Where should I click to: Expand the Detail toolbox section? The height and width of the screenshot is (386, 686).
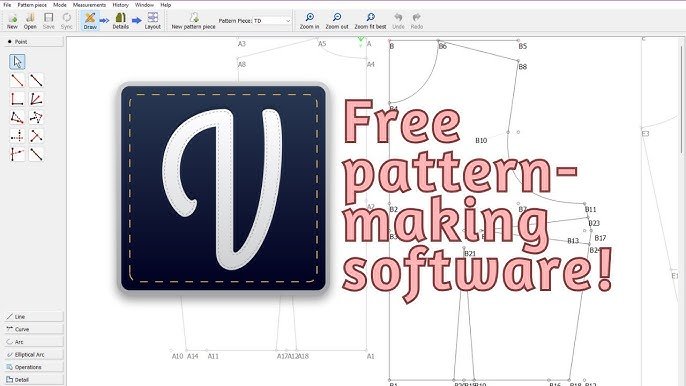click(34, 380)
